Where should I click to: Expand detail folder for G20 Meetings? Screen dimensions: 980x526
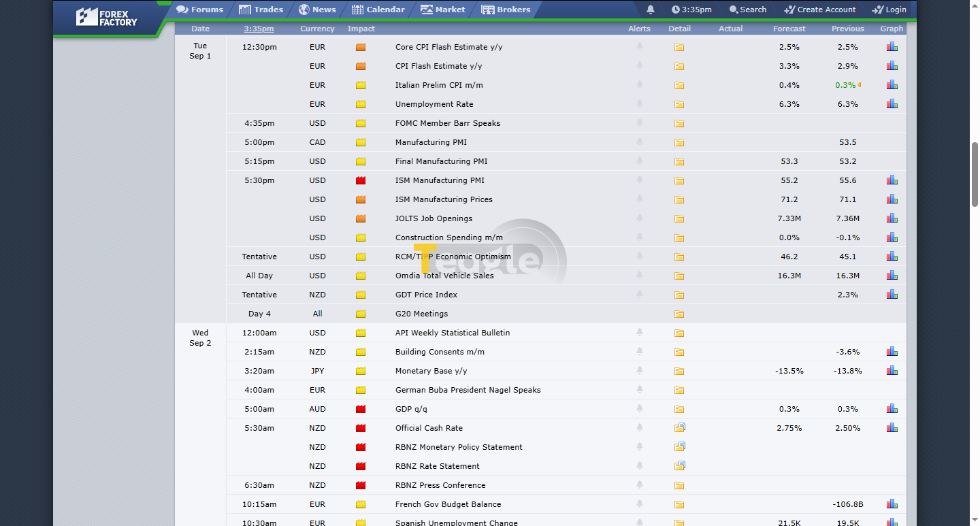click(x=679, y=314)
